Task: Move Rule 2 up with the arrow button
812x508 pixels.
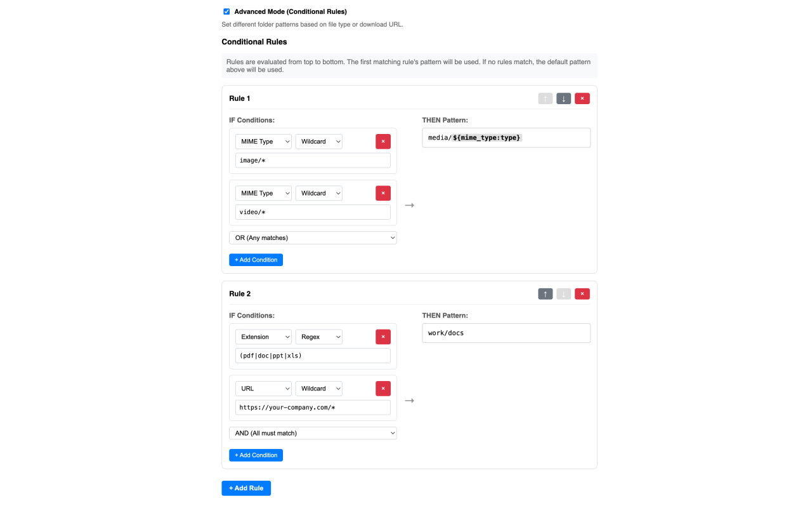Action: point(545,293)
